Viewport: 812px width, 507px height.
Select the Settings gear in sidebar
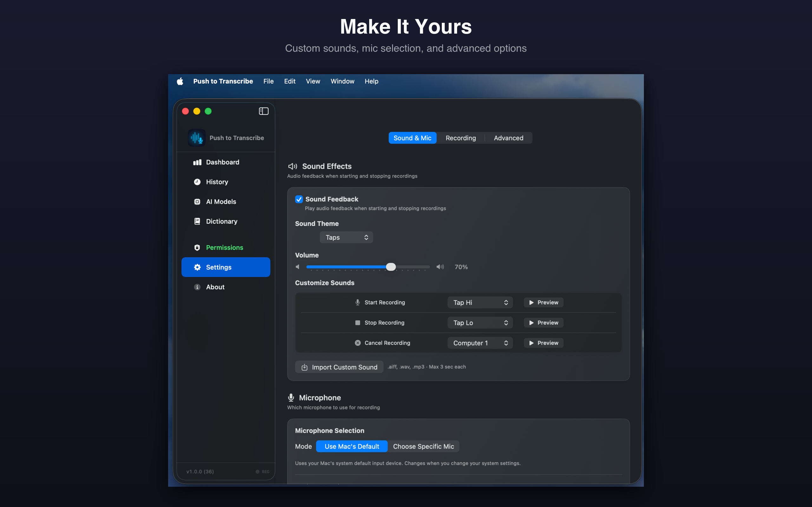click(219, 267)
